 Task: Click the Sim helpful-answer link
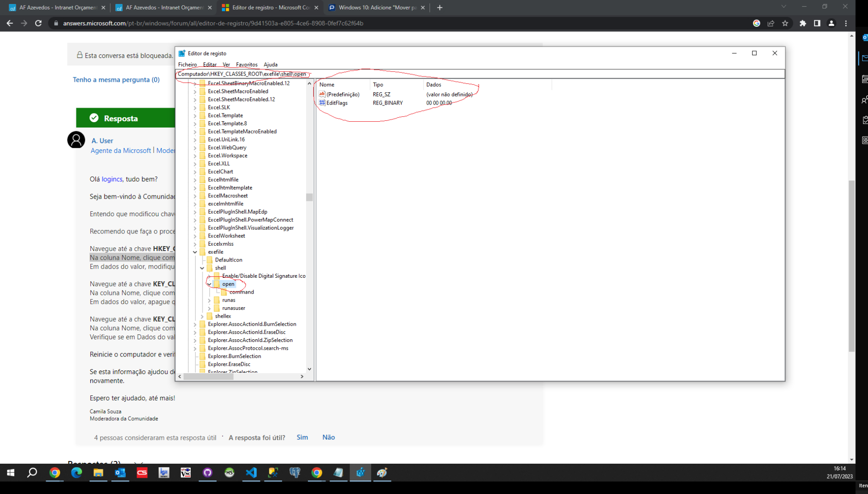[x=302, y=437]
